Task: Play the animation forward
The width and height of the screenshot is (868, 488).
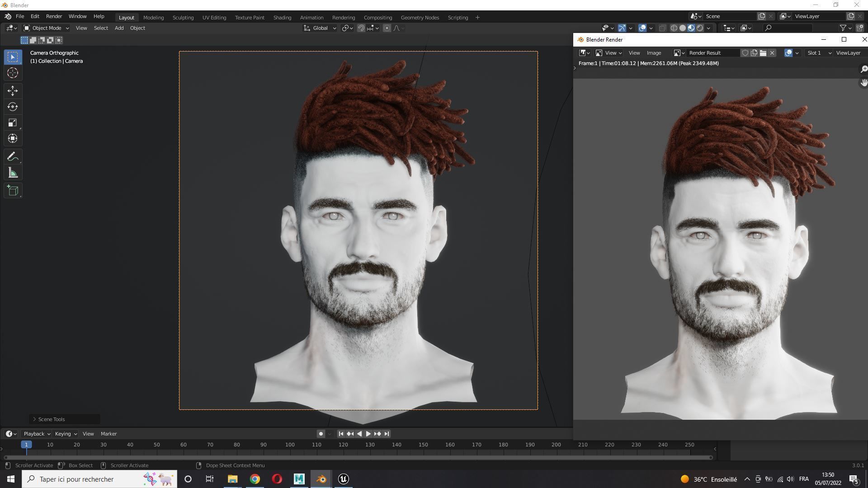Action: click(x=368, y=434)
